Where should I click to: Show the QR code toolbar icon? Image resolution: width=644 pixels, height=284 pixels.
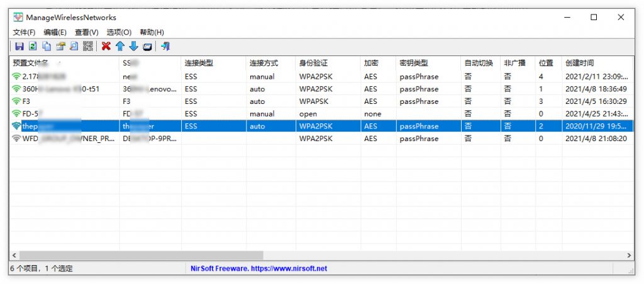(x=88, y=46)
